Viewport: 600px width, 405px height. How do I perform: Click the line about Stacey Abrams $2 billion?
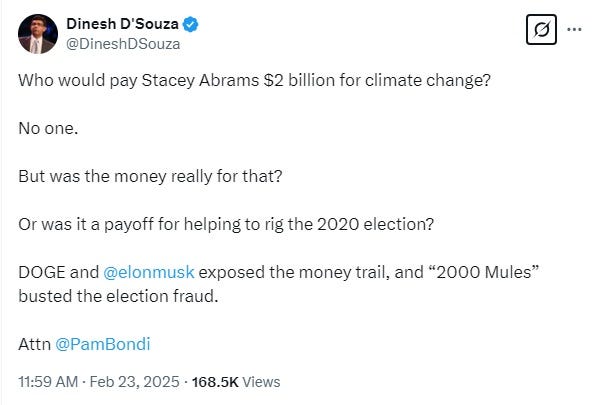[x=254, y=80]
